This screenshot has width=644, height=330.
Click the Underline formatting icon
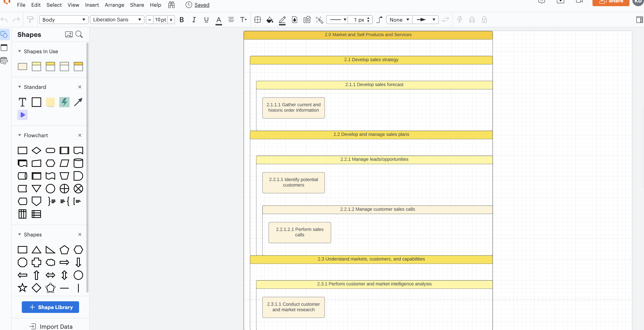tap(206, 20)
